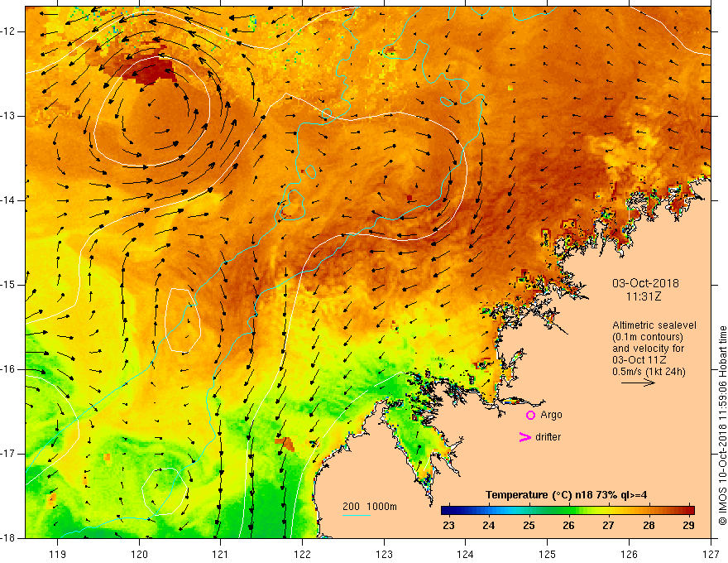The height and width of the screenshot is (563, 728).
Task: Click the '(0.1m contours)' caption line
Action: (648, 337)
